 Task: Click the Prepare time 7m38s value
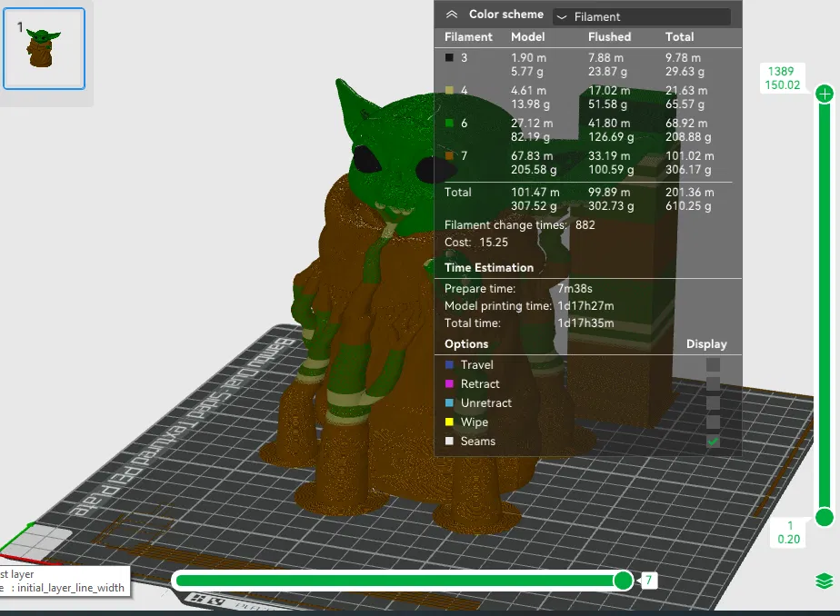coord(575,289)
